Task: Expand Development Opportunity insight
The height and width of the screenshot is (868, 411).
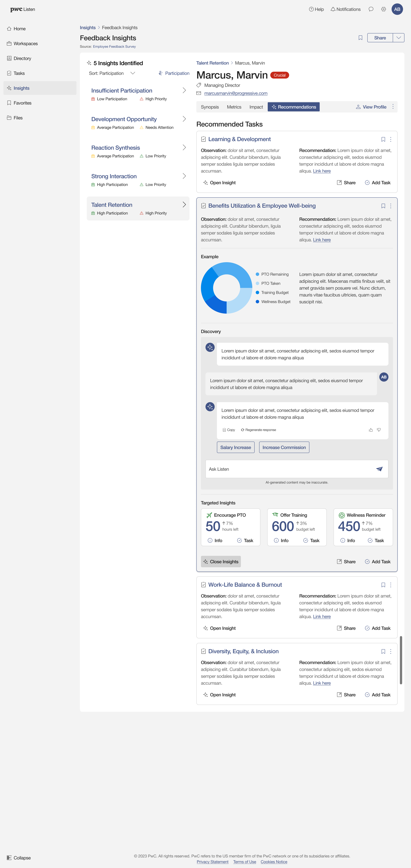Action: pyautogui.click(x=184, y=119)
